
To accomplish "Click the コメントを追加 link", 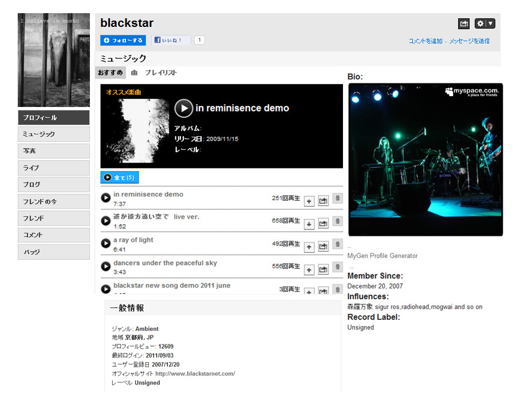I will point(425,41).
